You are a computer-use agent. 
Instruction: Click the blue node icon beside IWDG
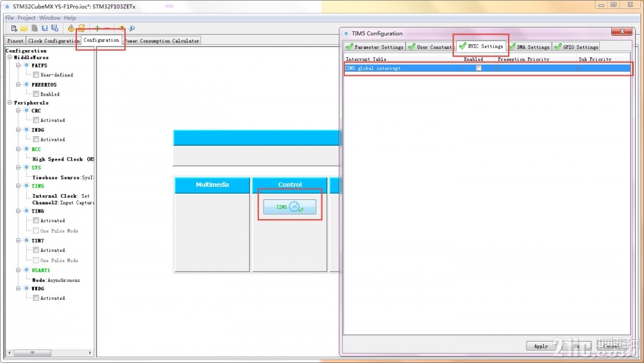(26, 130)
